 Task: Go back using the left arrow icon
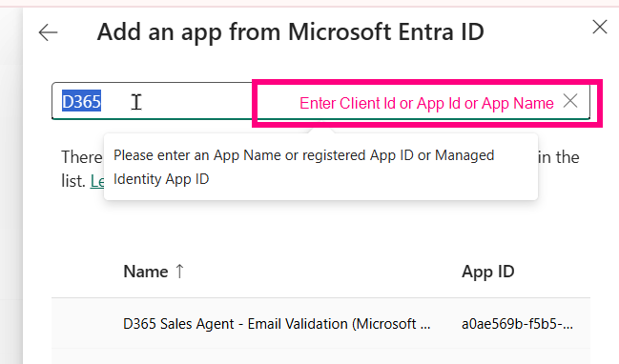point(48,32)
